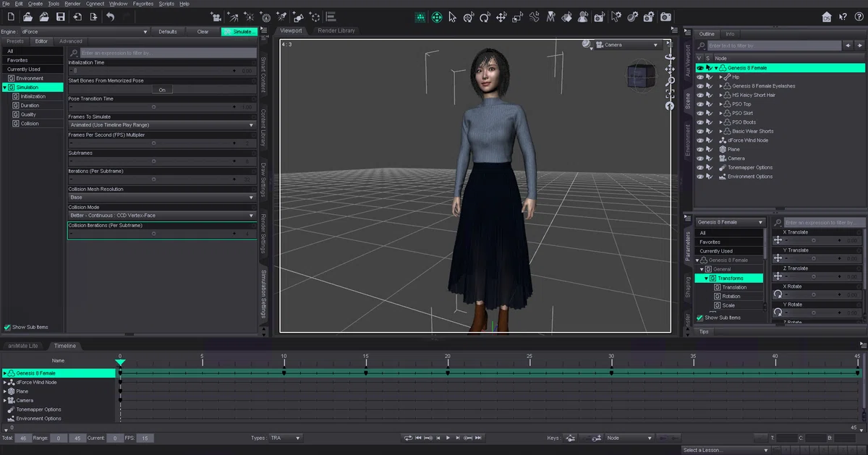Click the viewport view cube
The width and height of the screenshot is (868, 455).
point(641,75)
